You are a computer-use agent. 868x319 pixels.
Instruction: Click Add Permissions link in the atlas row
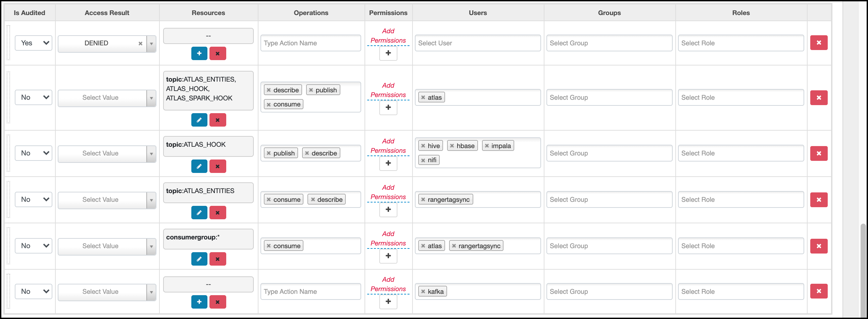pyautogui.click(x=388, y=90)
